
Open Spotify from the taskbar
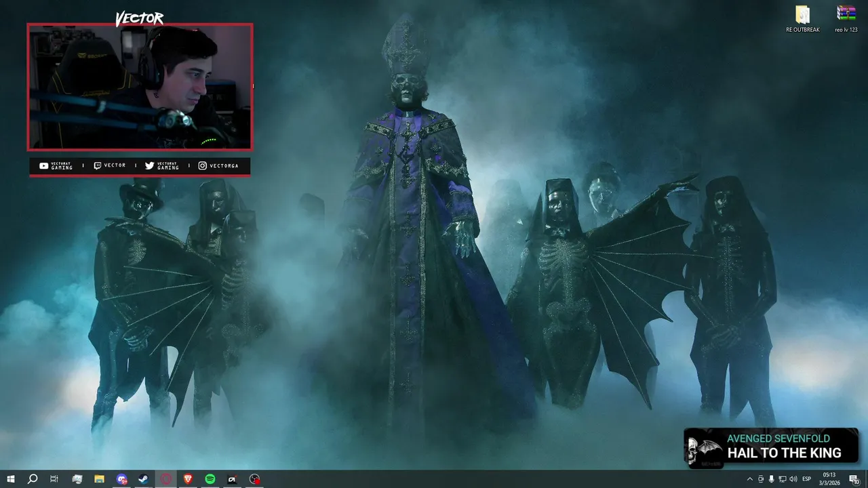click(210, 479)
